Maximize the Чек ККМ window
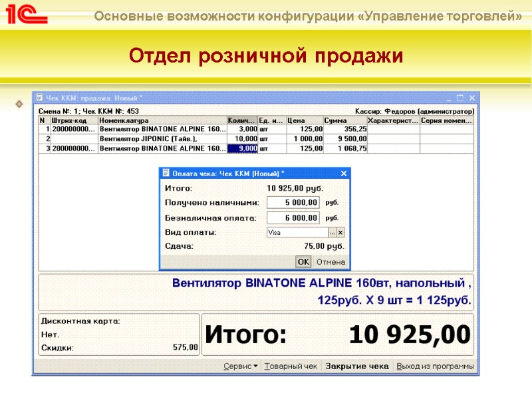 460,97
